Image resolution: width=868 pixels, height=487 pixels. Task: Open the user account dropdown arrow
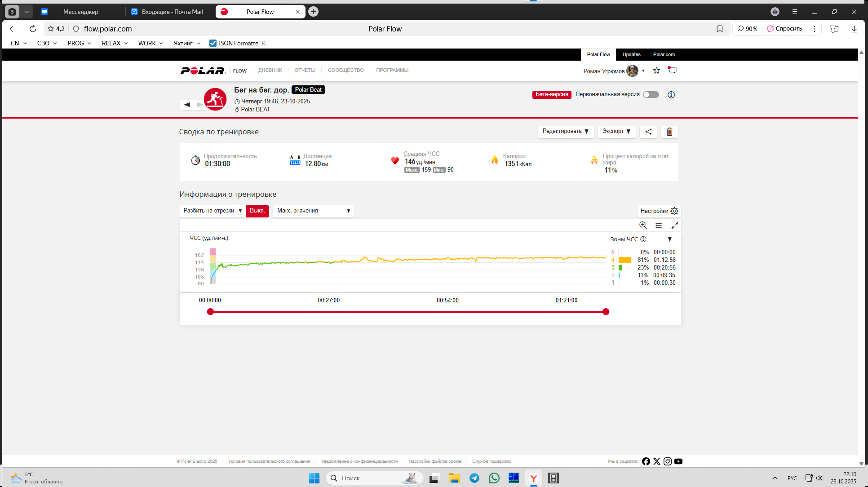643,71
